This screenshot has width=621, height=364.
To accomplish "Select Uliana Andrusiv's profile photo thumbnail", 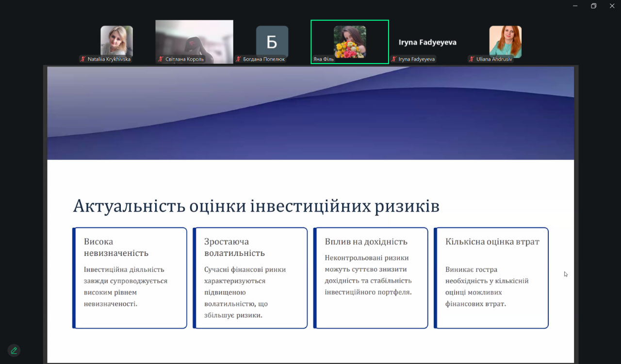I will click(x=505, y=41).
